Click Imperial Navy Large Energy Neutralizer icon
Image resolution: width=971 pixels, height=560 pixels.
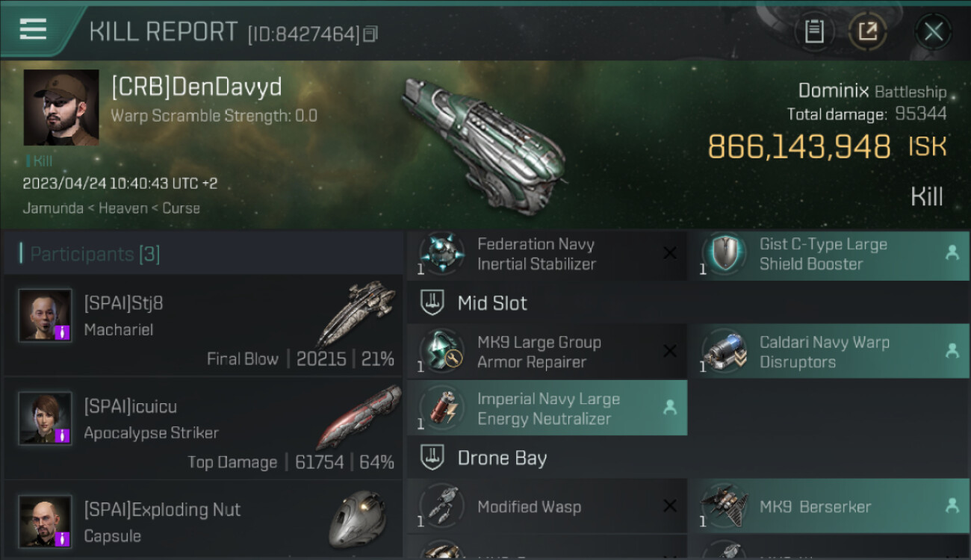[439, 408]
